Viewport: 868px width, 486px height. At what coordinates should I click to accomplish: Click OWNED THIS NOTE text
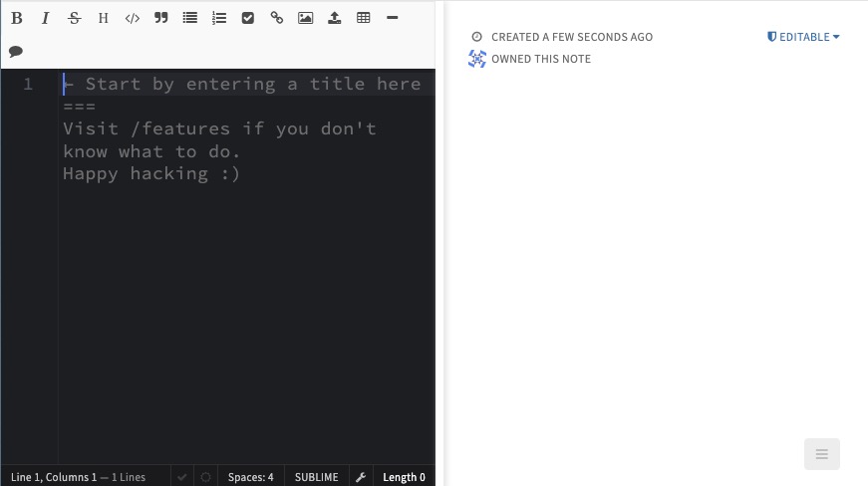(x=541, y=59)
